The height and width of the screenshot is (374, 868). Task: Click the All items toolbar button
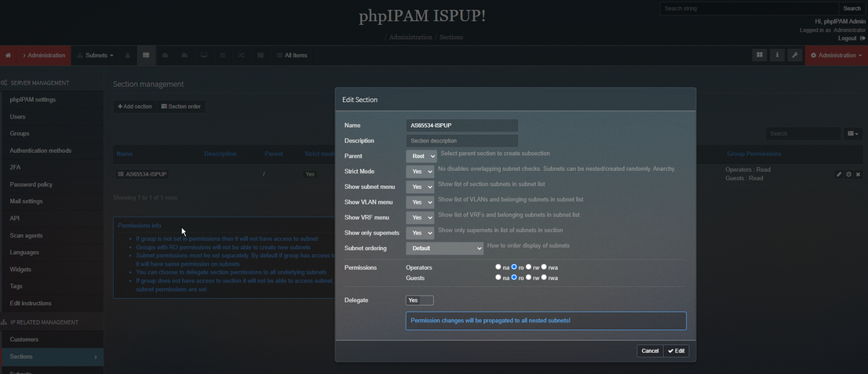(x=290, y=56)
